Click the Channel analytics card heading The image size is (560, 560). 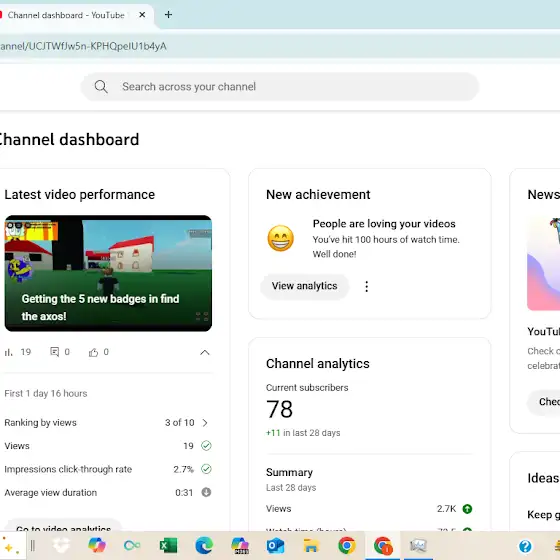coord(318,364)
